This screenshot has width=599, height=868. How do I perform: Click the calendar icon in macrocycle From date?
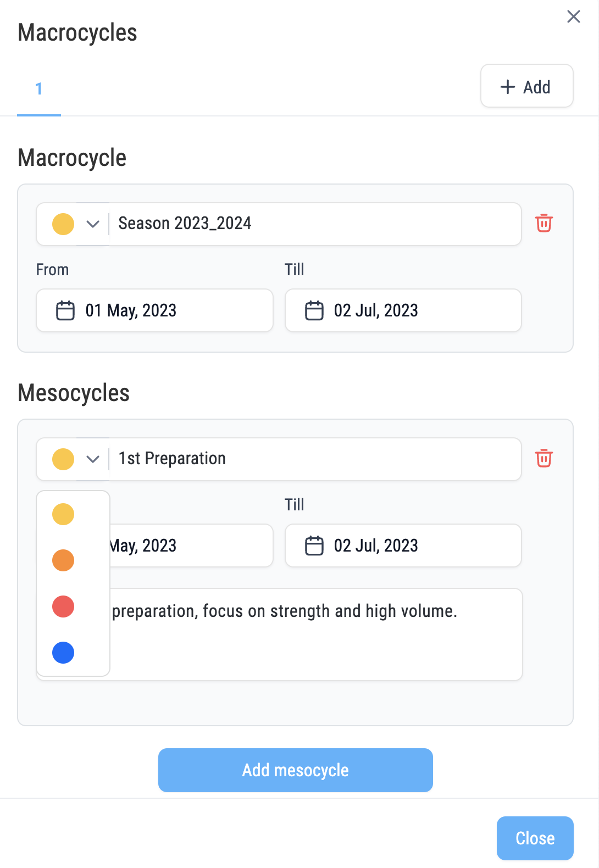coord(65,310)
